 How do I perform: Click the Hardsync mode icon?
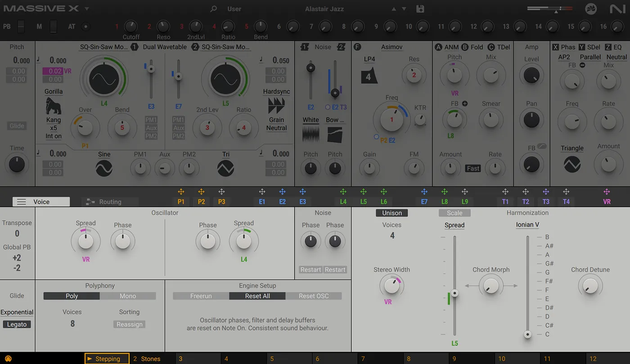[x=276, y=106]
